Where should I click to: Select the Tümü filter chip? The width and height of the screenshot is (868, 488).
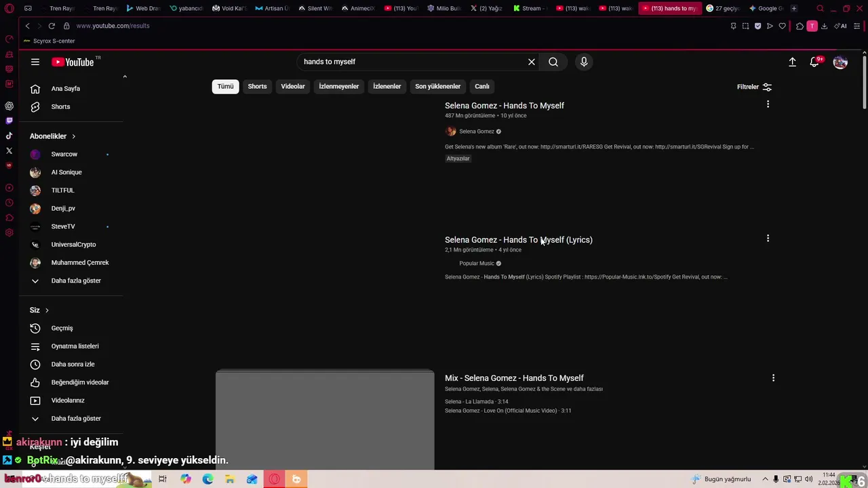(x=225, y=86)
